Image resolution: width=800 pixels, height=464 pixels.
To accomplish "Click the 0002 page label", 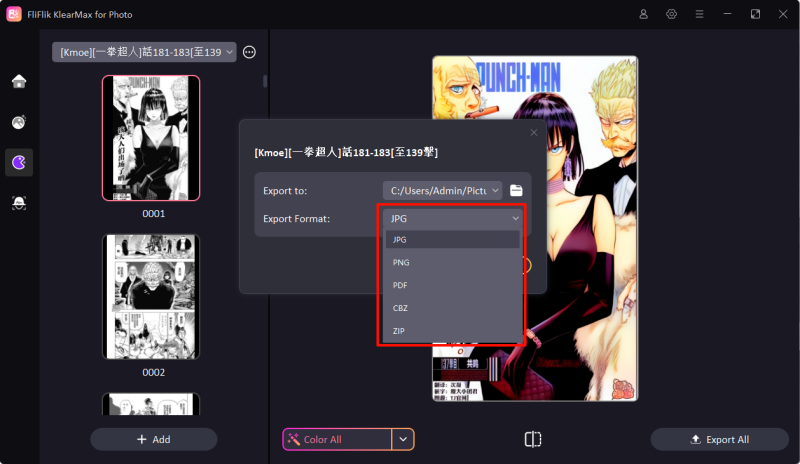I will (x=154, y=373).
